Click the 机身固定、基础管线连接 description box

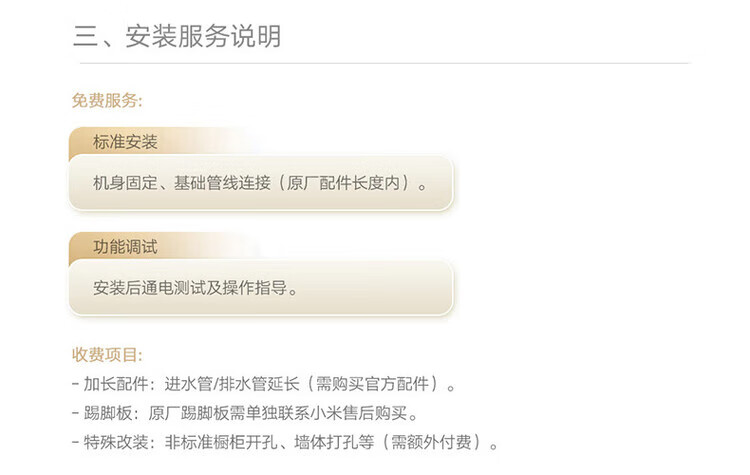[x=261, y=183]
